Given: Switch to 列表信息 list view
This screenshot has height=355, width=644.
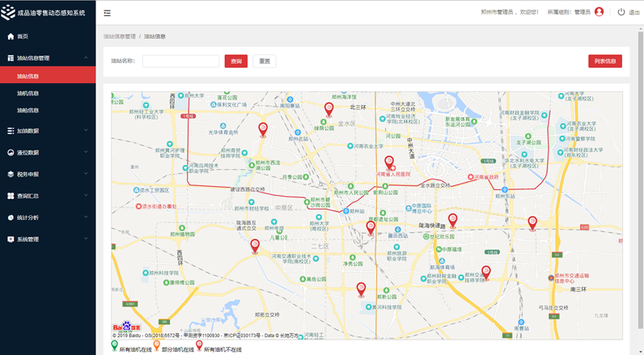Looking at the screenshot, I should (605, 61).
